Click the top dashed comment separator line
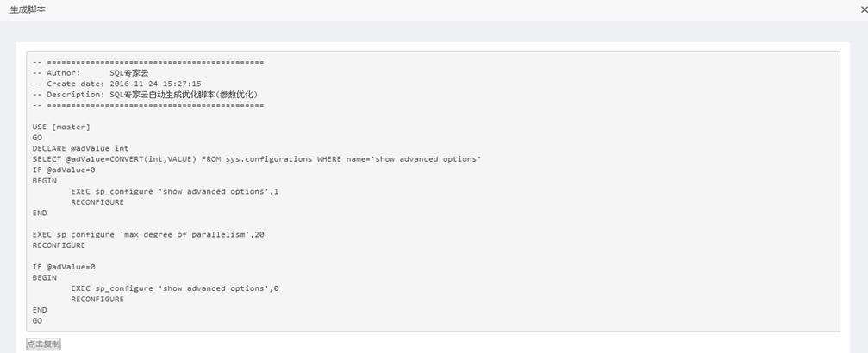Screen dimensions: 868x353 [x=147, y=63]
